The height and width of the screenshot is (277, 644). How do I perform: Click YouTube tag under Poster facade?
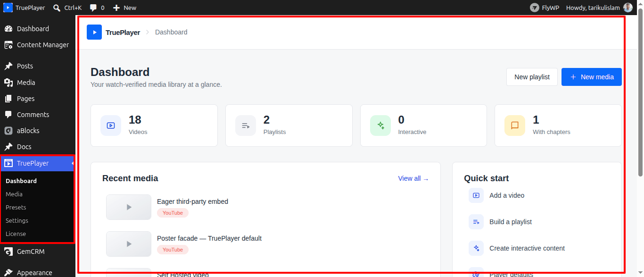pos(173,250)
